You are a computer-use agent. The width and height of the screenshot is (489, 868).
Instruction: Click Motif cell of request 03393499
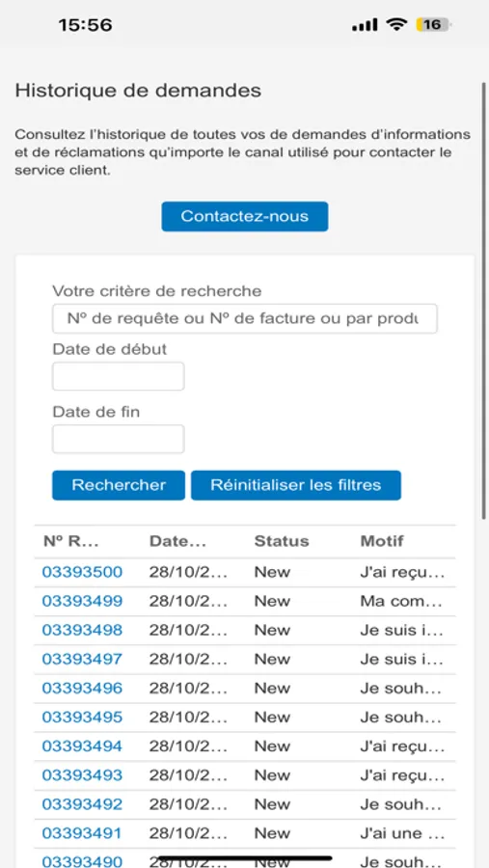tap(401, 601)
